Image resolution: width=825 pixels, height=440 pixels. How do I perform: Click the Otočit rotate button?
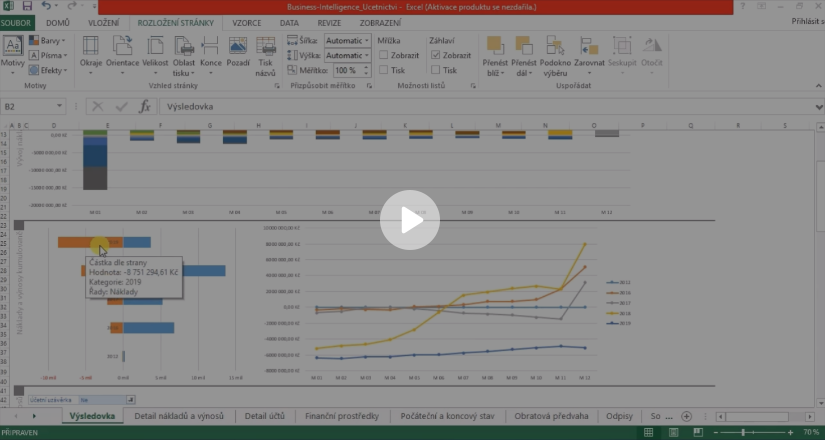(652, 56)
